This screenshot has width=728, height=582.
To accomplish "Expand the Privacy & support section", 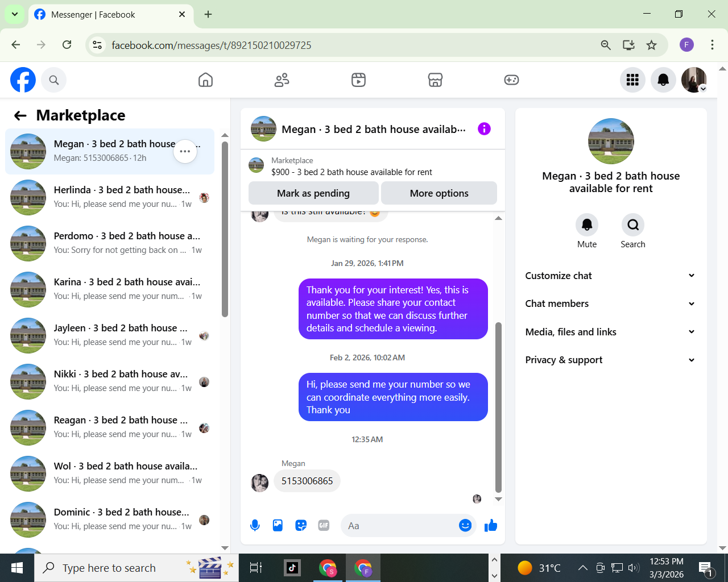I will tap(610, 360).
